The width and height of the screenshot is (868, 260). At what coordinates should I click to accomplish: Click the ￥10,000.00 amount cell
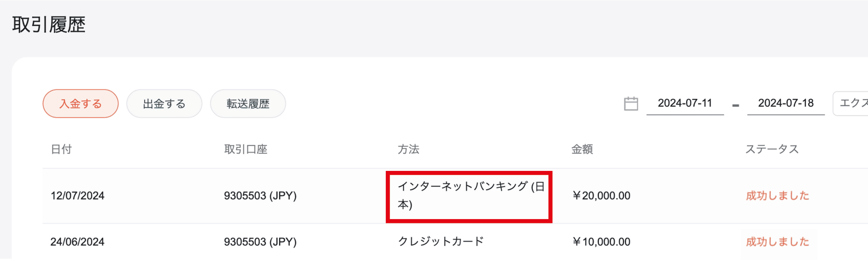click(601, 242)
